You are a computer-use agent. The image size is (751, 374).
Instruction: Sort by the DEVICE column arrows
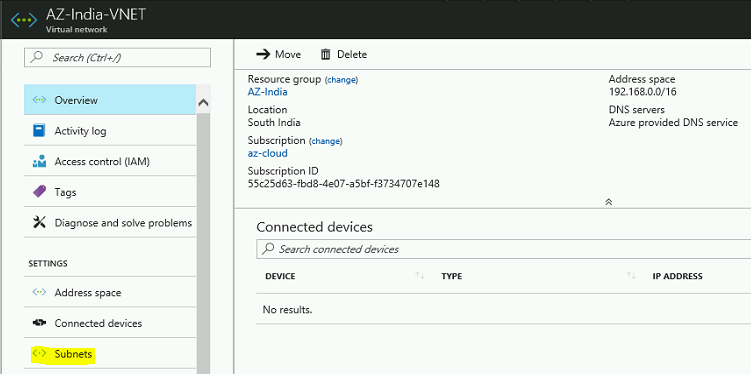coord(420,275)
